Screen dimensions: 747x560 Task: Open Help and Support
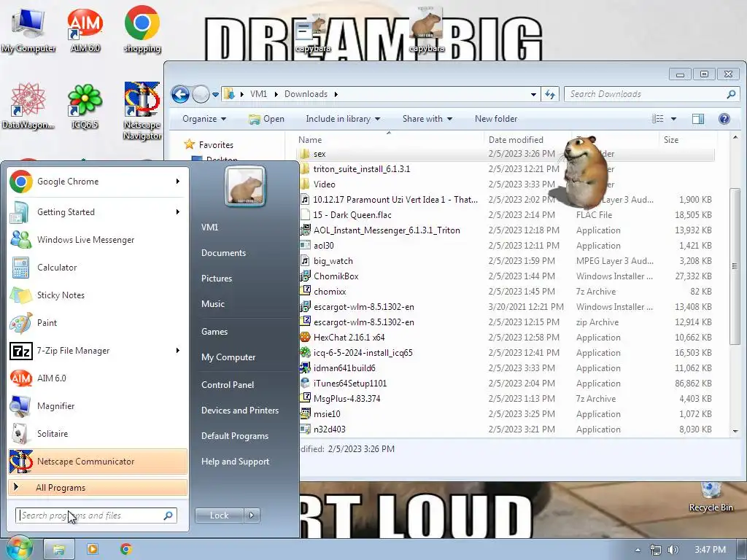point(235,462)
